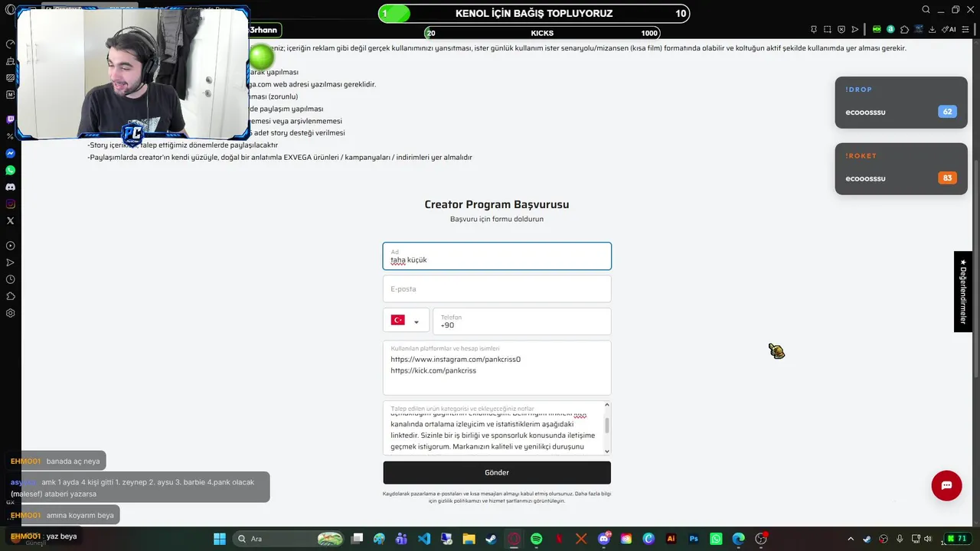
Task: Open Microsoft Edge from the taskbar
Action: [x=739, y=539]
